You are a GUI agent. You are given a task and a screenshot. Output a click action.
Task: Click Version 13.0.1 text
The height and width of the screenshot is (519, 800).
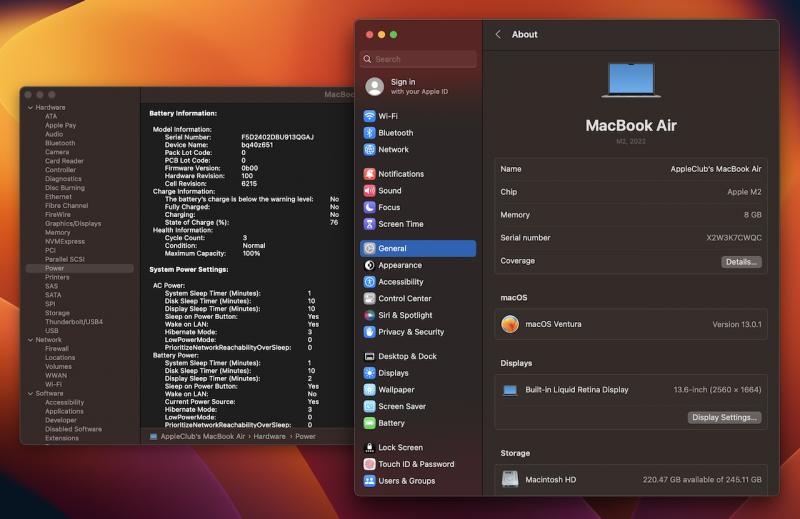click(x=737, y=325)
